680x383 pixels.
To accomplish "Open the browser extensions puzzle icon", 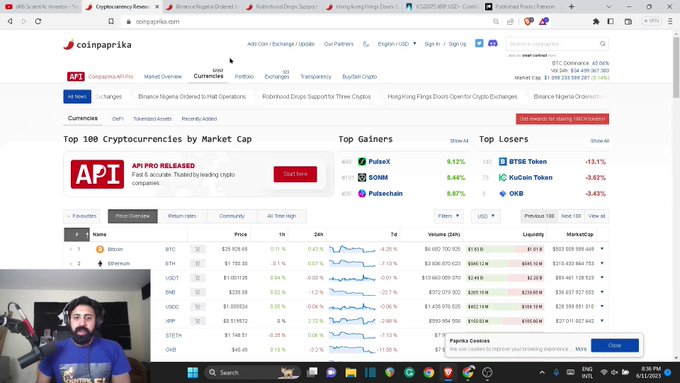I will click(596, 21).
